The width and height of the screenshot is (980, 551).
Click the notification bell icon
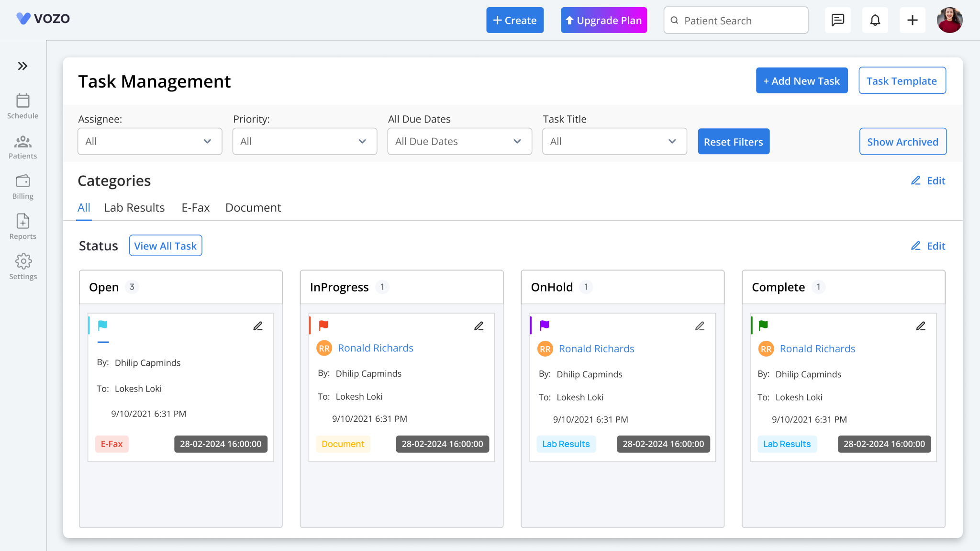pyautogui.click(x=875, y=20)
